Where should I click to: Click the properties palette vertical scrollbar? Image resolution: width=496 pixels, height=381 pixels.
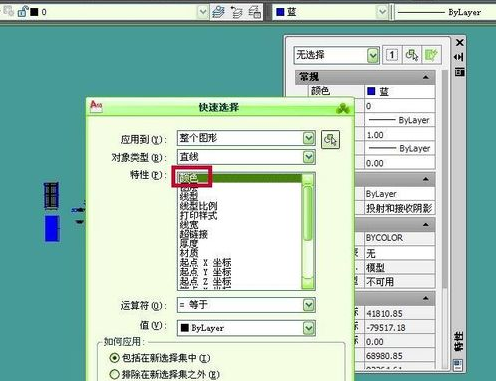point(444,178)
